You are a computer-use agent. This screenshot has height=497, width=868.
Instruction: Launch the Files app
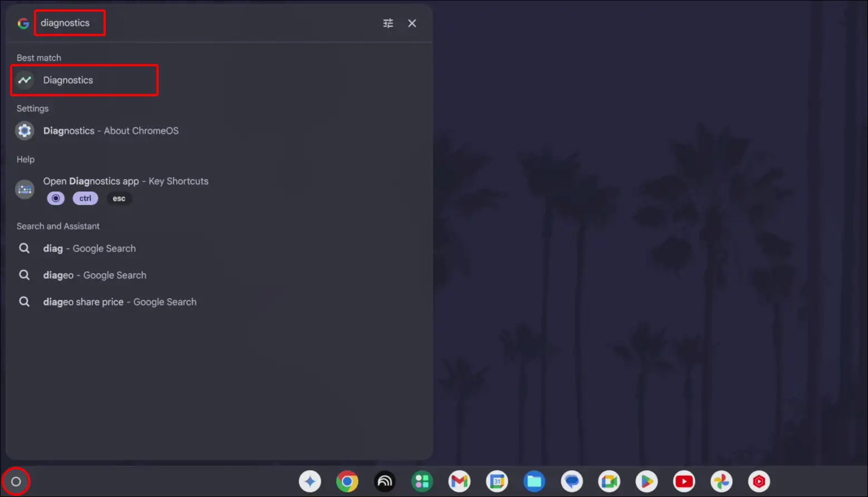(x=534, y=481)
